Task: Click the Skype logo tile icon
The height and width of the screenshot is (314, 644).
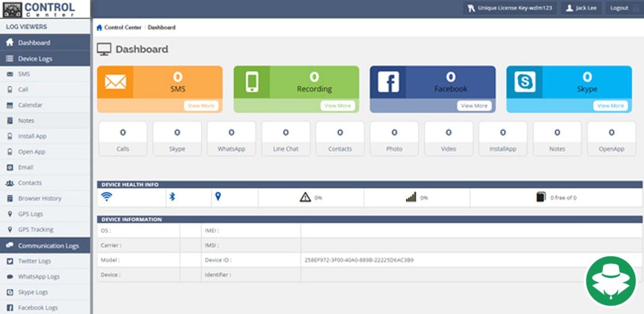Action: pos(525,82)
